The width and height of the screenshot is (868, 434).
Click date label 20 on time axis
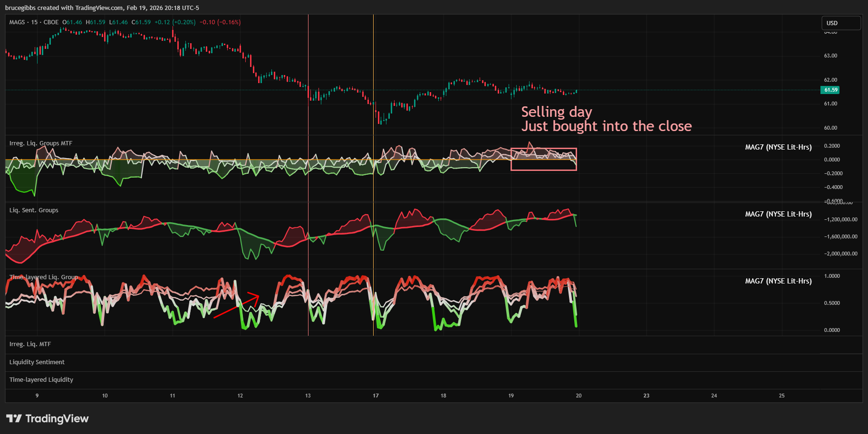[579, 396]
